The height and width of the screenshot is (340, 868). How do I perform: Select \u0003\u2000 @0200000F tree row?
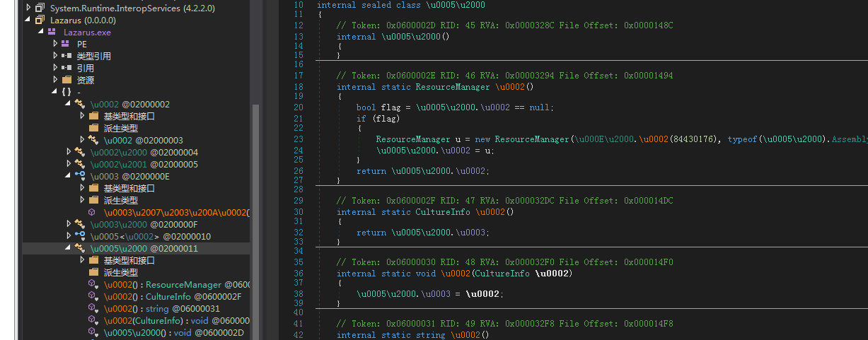tap(144, 224)
